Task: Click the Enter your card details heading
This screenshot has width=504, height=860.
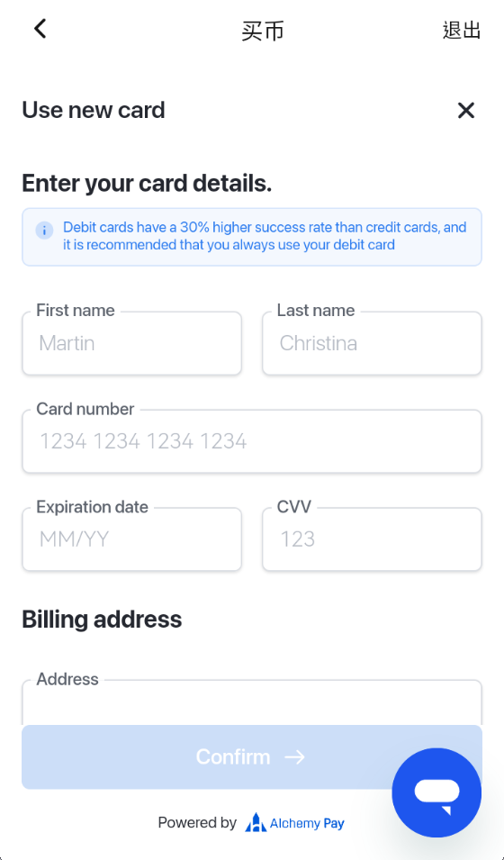Action: point(147,183)
